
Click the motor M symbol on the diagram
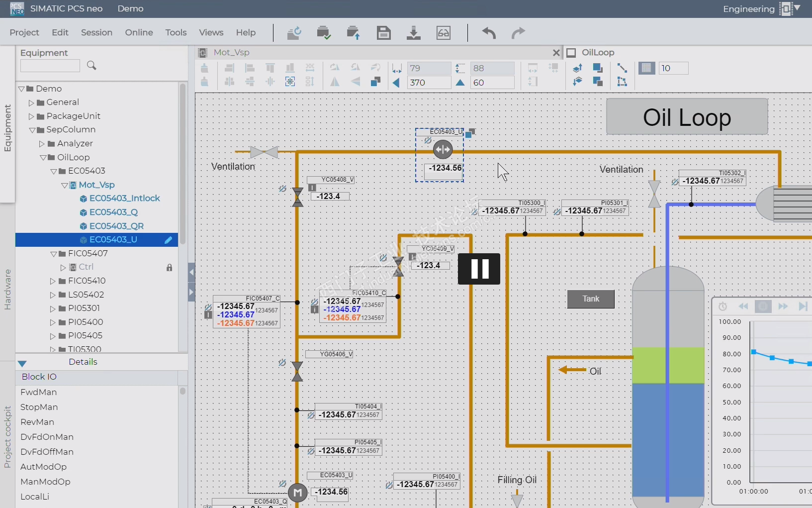coord(297,493)
